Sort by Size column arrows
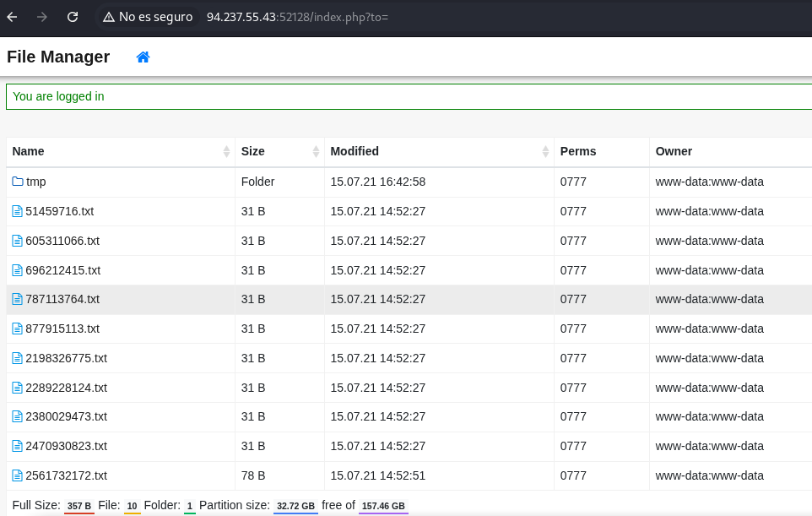This screenshot has width=812, height=516. 316,152
